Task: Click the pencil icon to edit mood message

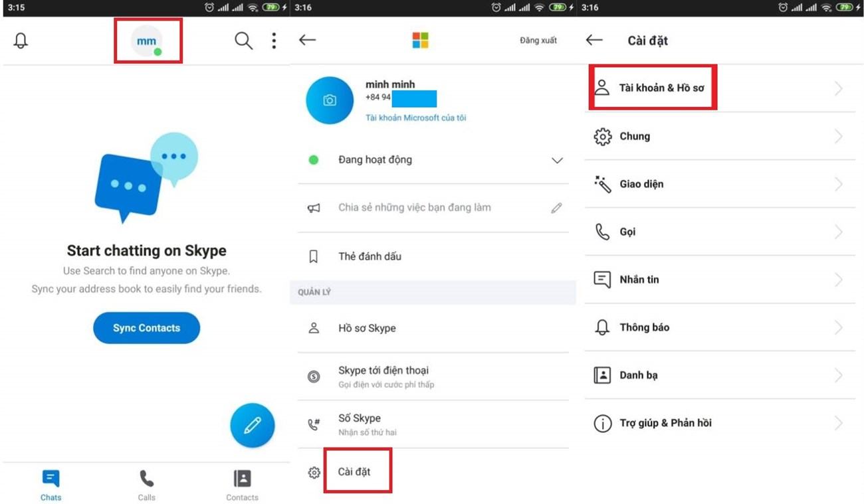Action: coord(556,208)
